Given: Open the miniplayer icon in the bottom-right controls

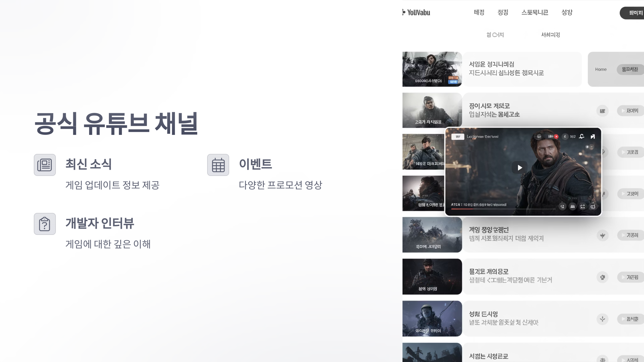Looking at the screenshot, I should [x=594, y=206].
